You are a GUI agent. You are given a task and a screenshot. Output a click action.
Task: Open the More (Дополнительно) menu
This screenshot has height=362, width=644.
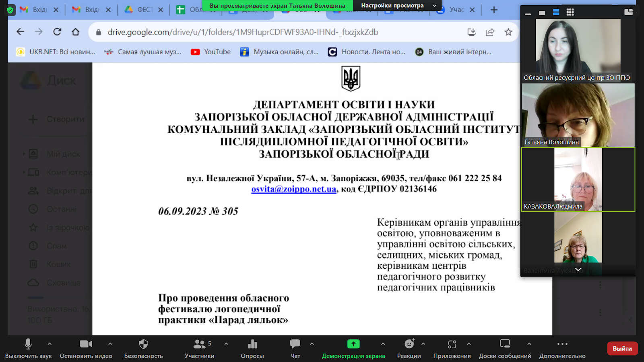coord(562,348)
